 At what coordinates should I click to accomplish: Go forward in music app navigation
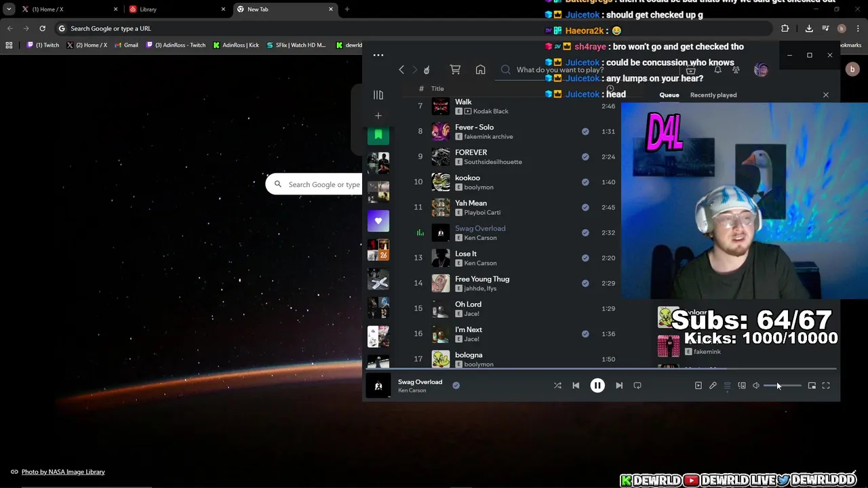pos(414,70)
